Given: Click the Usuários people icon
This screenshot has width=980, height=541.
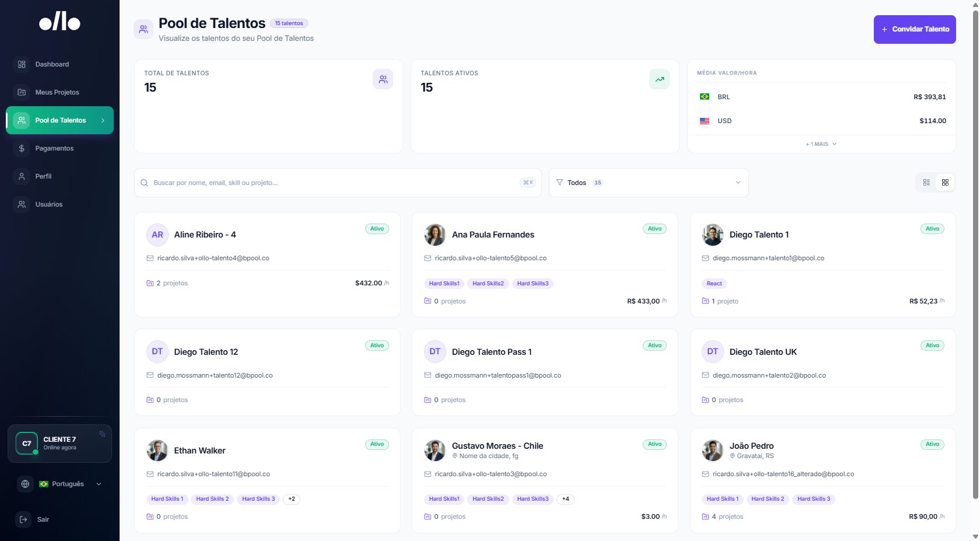Looking at the screenshot, I should 22,204.
